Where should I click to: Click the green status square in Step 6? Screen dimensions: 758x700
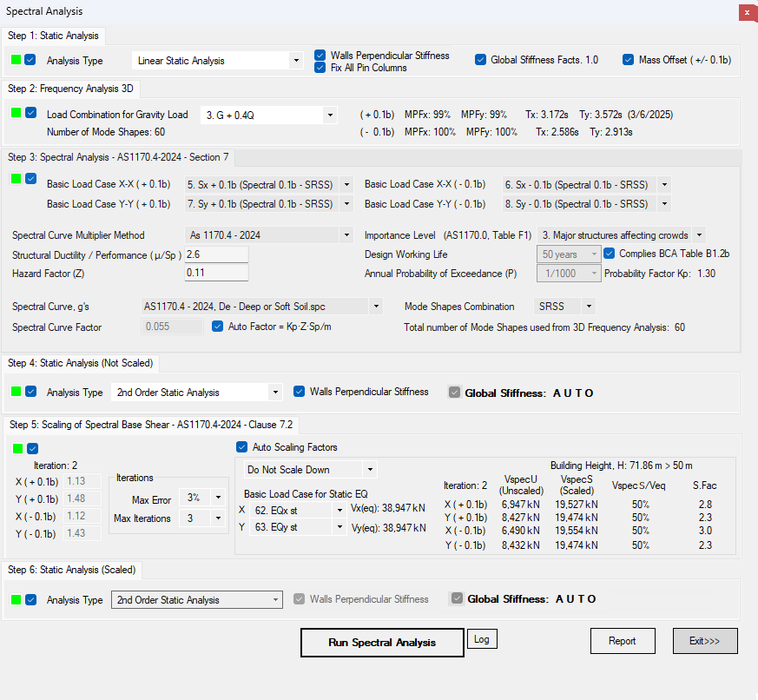point(16,599)
